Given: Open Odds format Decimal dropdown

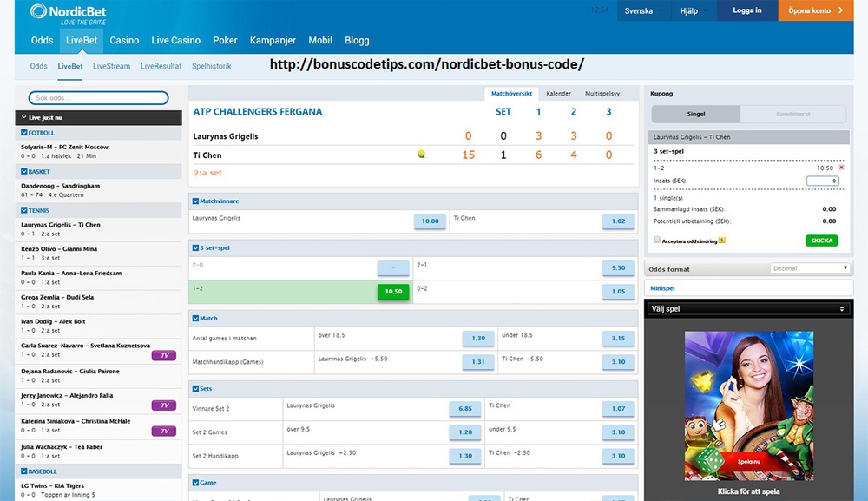Looking at the screenshot, I should tap(809, 268).
